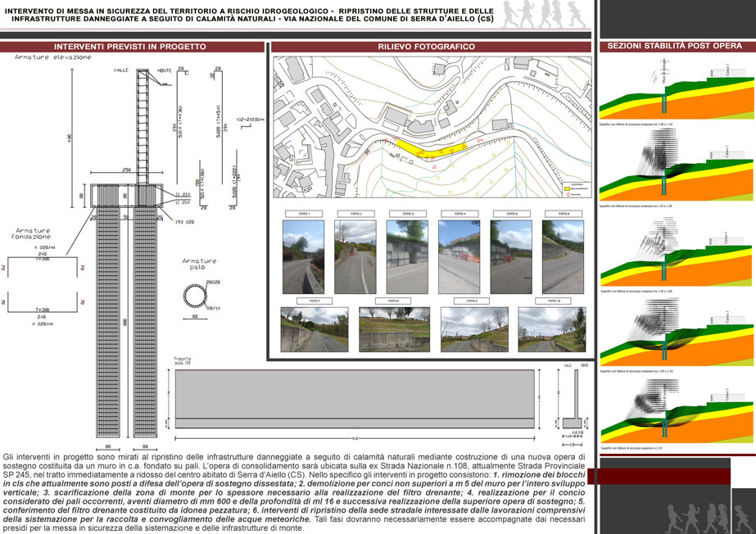Click the walking children silhouettes at top

(544, 15)
